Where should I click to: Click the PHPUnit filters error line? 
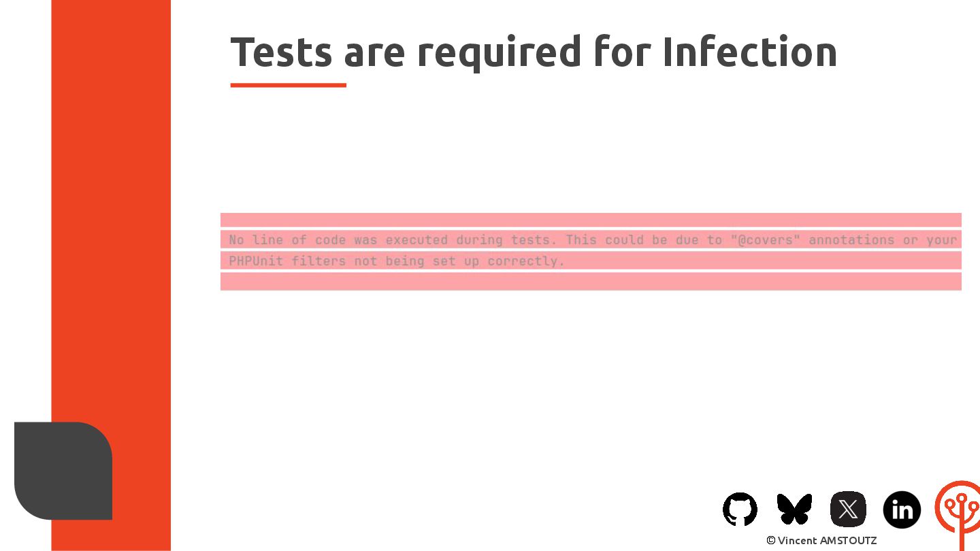coord(397,261)
